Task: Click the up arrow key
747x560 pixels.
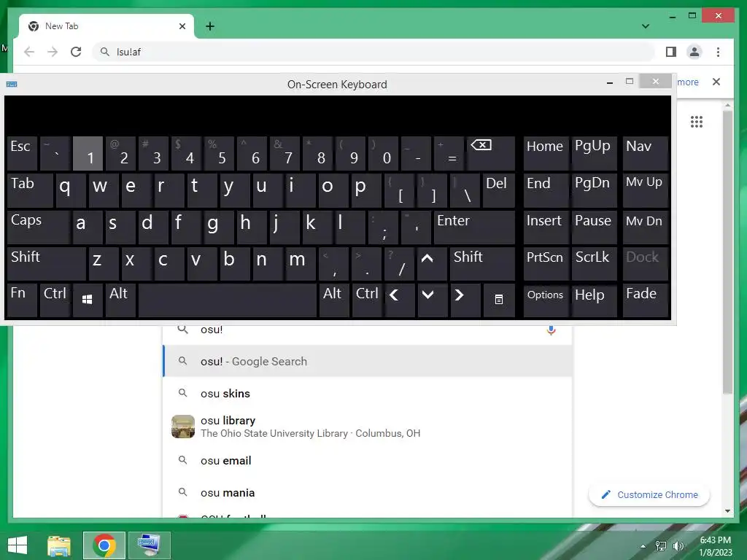Action: pos(432,263)
